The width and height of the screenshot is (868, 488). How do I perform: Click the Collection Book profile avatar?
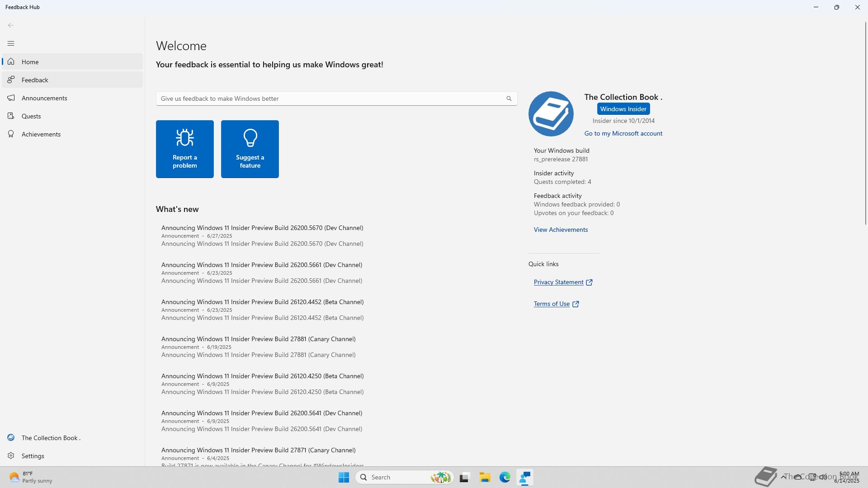click(x=551, y=114)
